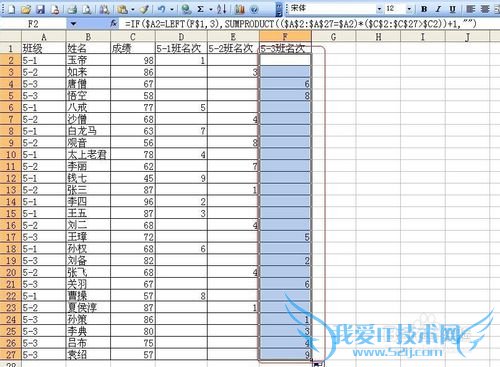Viewport: 500px width, 367px height.
Task: Select the name cell 八戒
Action: [88, 107]
